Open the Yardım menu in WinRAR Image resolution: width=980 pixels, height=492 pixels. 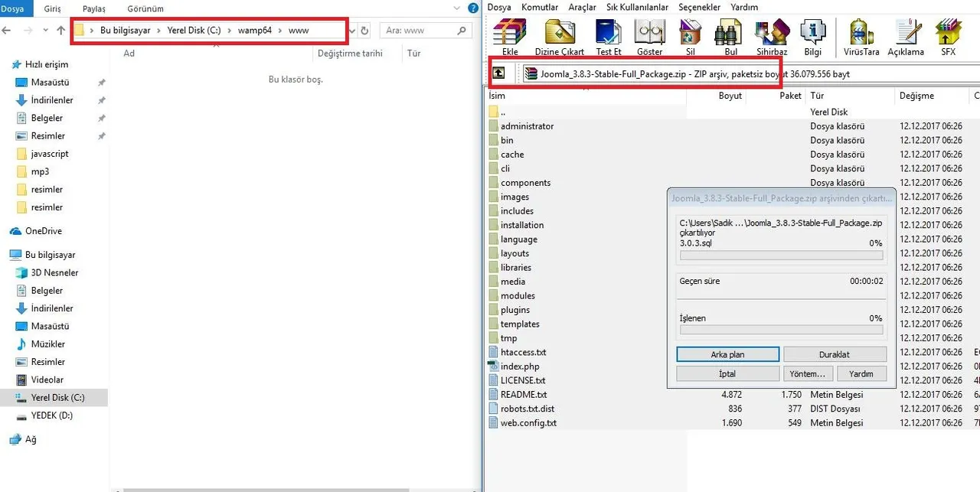click(744, 7)
